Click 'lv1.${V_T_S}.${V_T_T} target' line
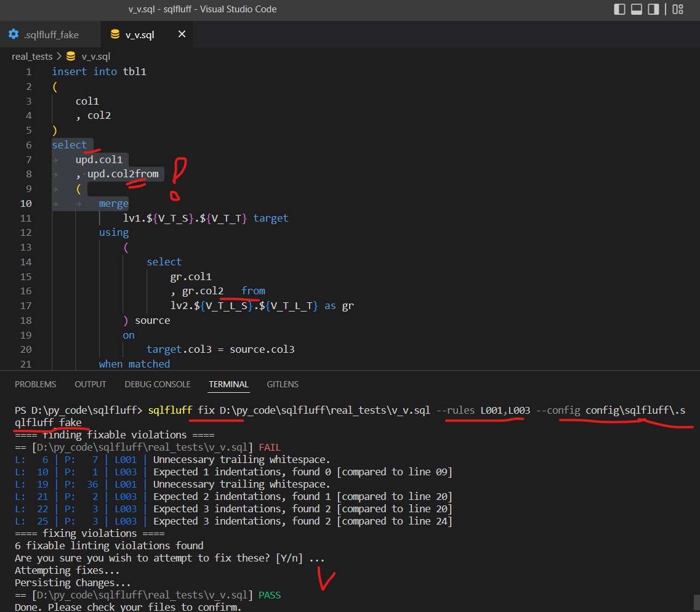This screenshot has width=700, height=612. 206,219
